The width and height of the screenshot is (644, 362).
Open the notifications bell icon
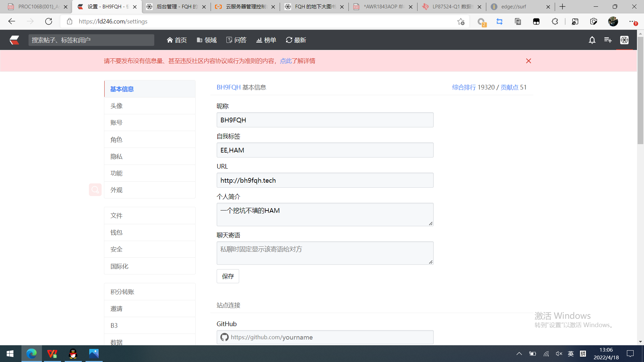(x=592, y=40)
